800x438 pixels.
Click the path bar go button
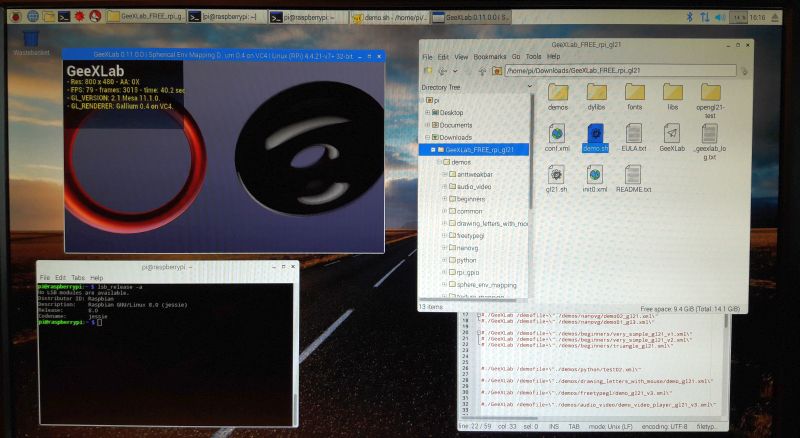[744, 71]
